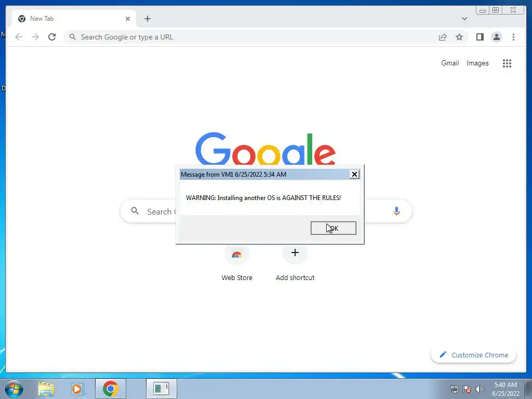The image size is (532, 399).
Task: Toggle the Chrome side panel icon
Action: click(480, 37)
